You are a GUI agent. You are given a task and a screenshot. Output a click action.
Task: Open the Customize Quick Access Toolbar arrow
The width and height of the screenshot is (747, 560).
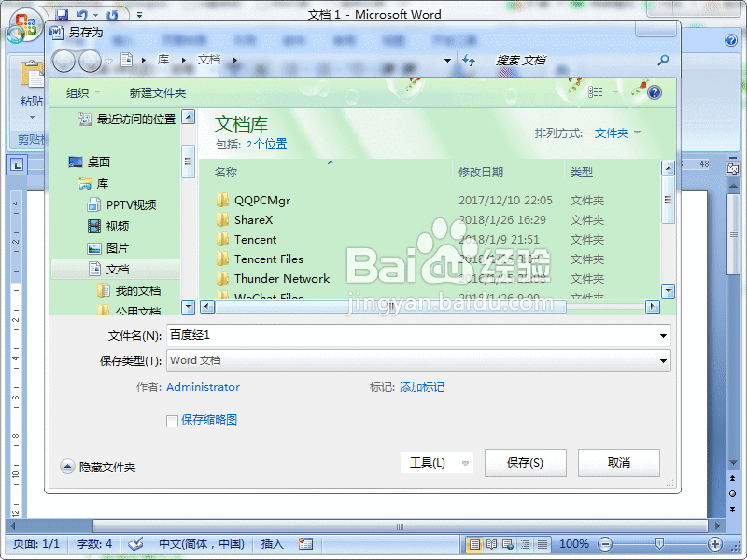point(139,15)
